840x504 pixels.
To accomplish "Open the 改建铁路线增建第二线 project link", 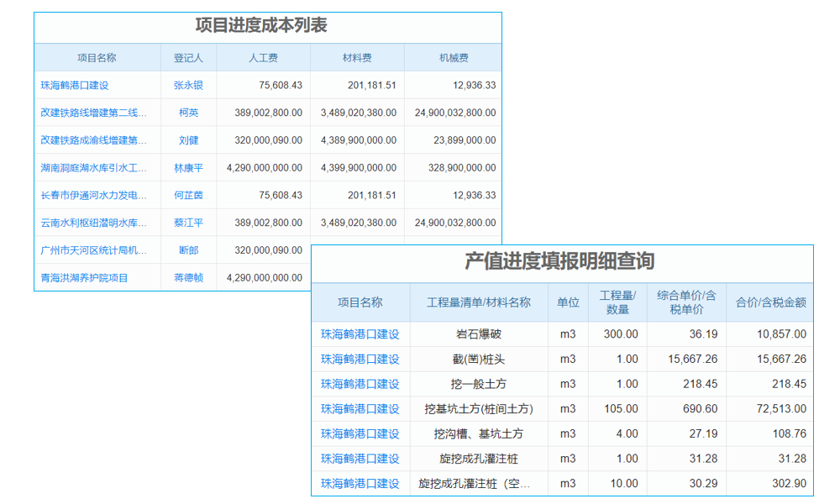I will [95, 113].
